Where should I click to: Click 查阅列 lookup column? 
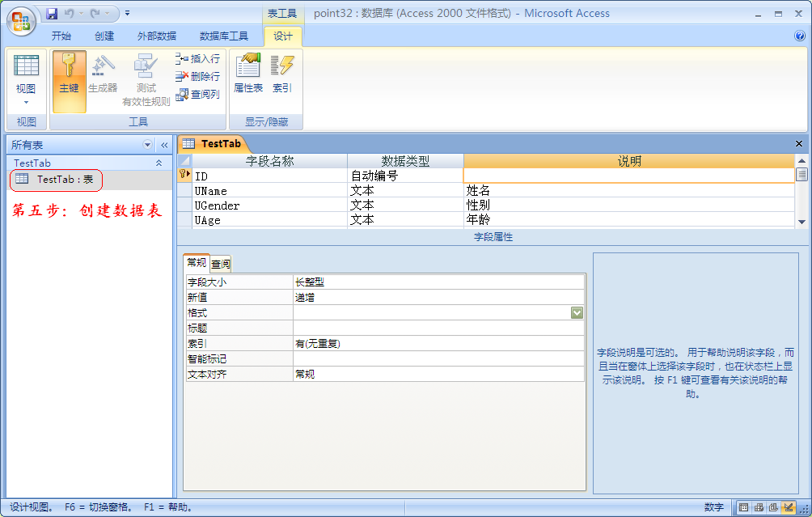[197, 95]
